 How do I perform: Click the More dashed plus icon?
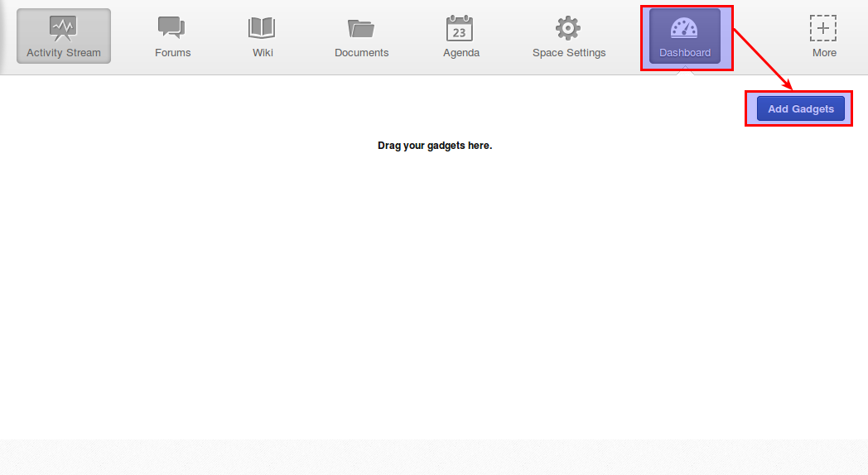pyautogui.click(x=823, y=28)
